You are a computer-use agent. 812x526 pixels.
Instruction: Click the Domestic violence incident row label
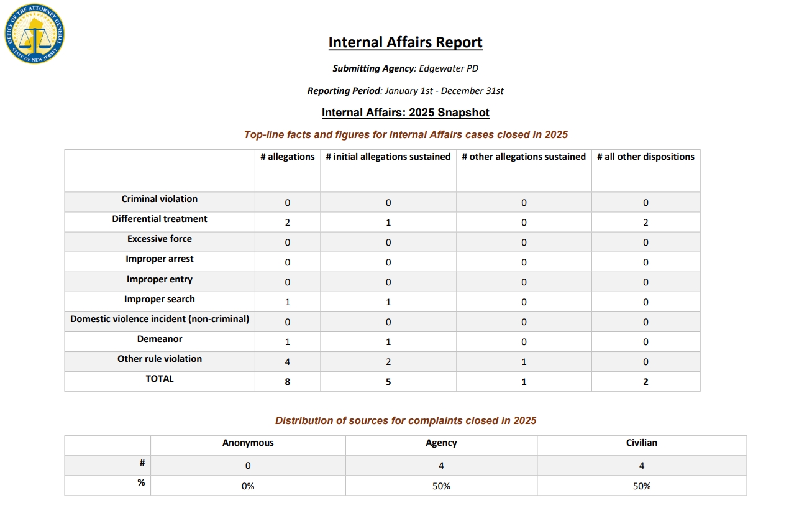(x=160, y=319)
